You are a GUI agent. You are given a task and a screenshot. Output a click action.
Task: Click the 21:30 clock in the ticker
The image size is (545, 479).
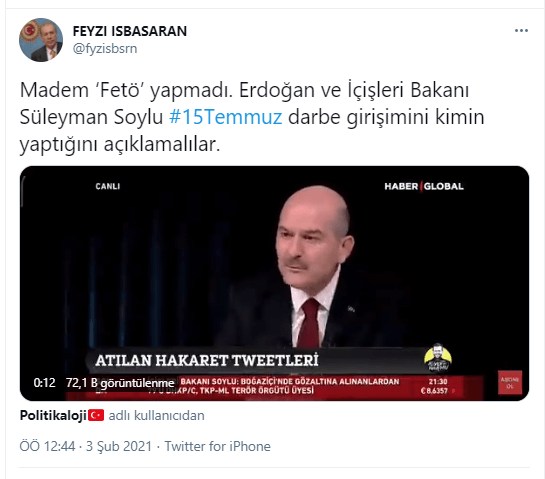point(438,382)
